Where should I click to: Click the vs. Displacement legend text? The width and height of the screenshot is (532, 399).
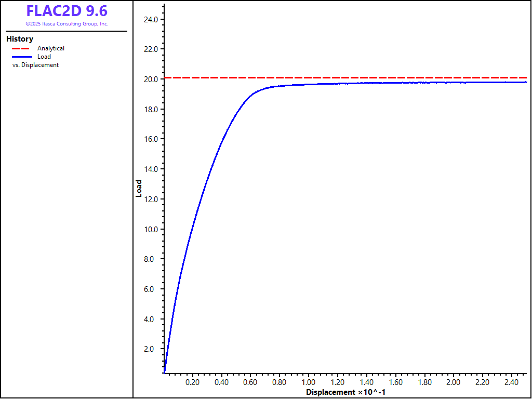(x=35, y=65)
